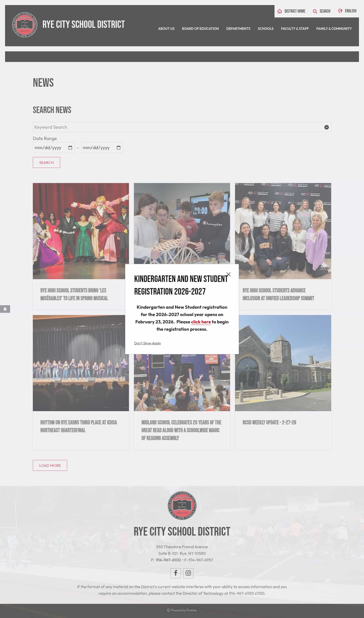Open the Magic of Reading assembly photo

(182, 383)
